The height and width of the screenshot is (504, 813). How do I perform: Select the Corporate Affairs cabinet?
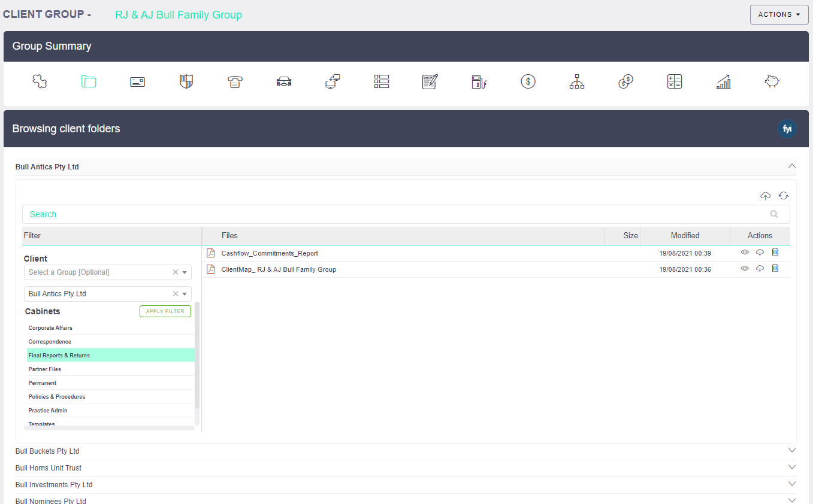tap(111, 328)
